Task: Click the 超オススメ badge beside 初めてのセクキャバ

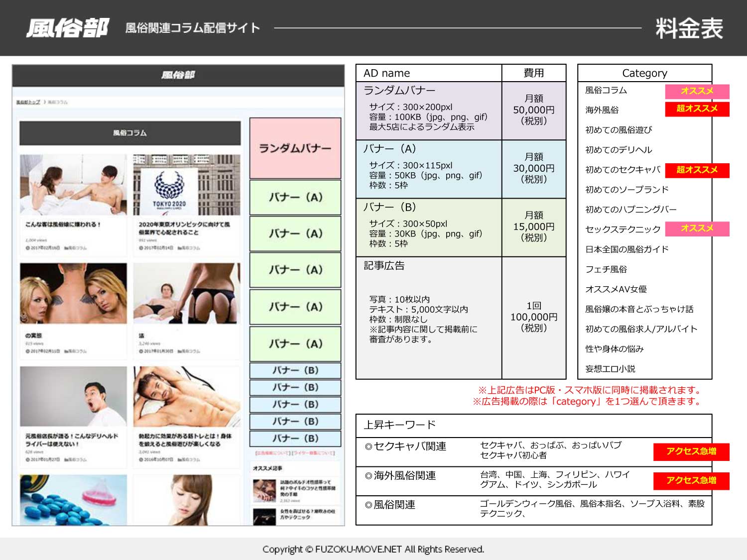Action: pos(697,170)
